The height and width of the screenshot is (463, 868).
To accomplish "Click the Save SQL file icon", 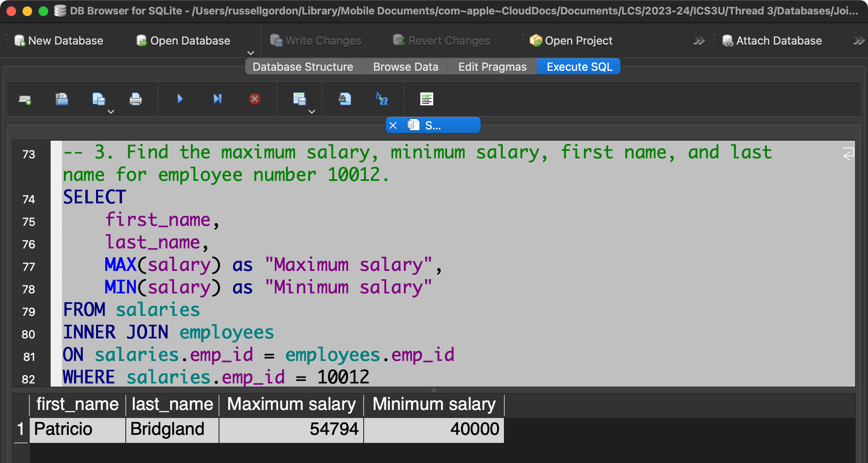I will 98,99.
